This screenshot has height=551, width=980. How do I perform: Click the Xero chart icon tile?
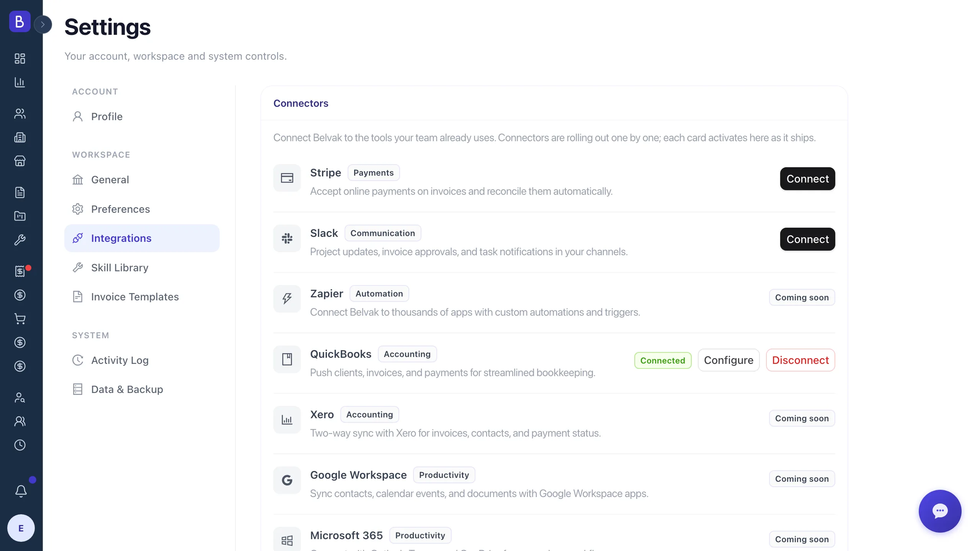[x=287, y=420]
